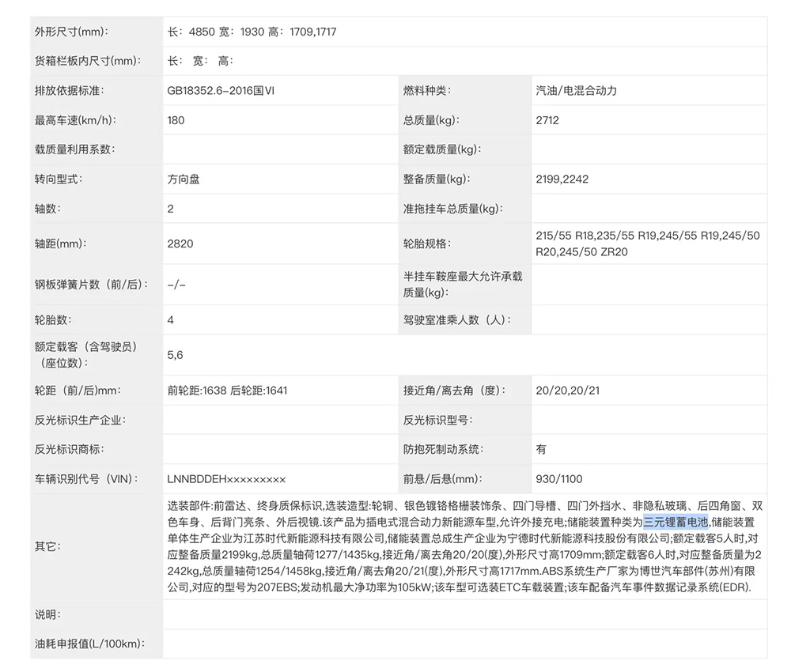Select the VIN value LNNBDDEH×××××××××
The width and height of the screenshot is (791, 672).
pos(226,479)
